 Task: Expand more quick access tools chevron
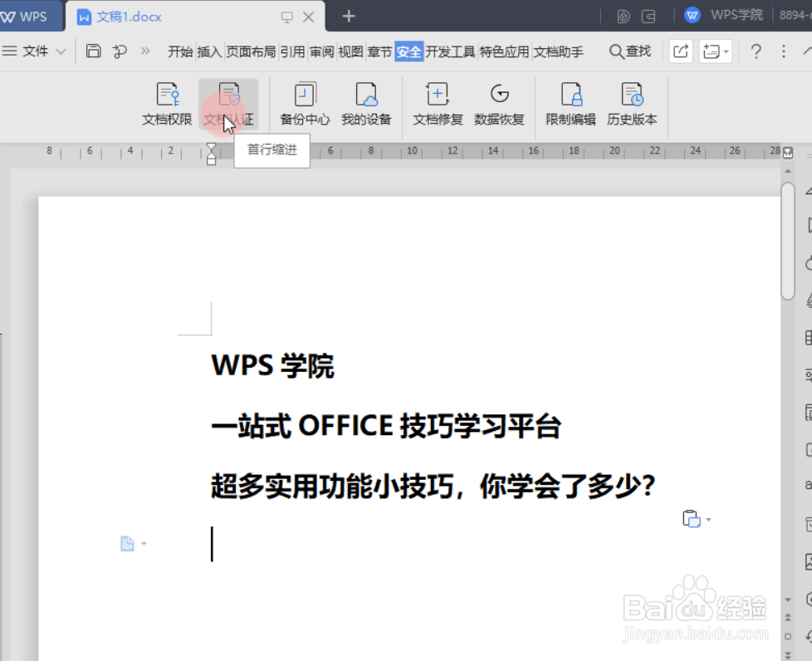click(145, 51)
